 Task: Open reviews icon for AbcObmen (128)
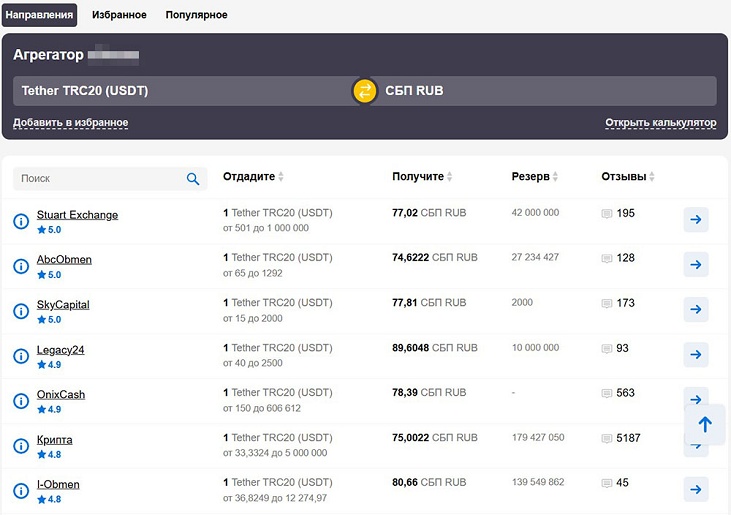[607, 259]
